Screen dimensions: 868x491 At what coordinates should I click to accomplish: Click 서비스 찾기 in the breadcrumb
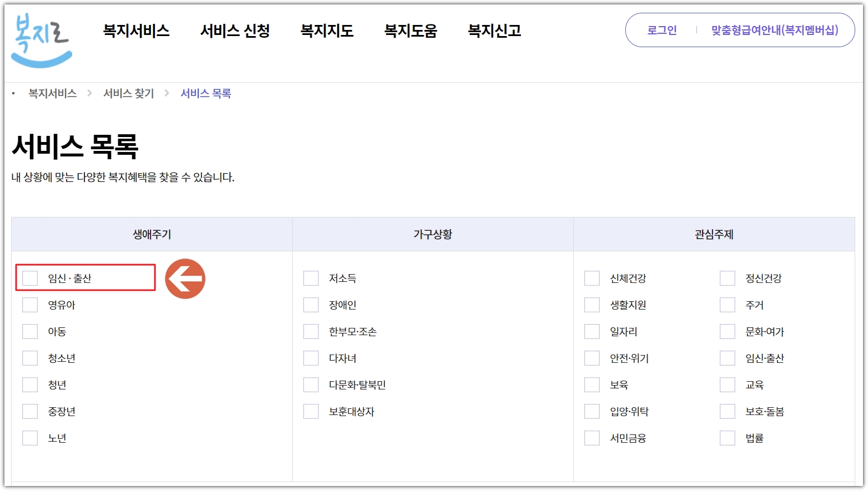(128, 93)
